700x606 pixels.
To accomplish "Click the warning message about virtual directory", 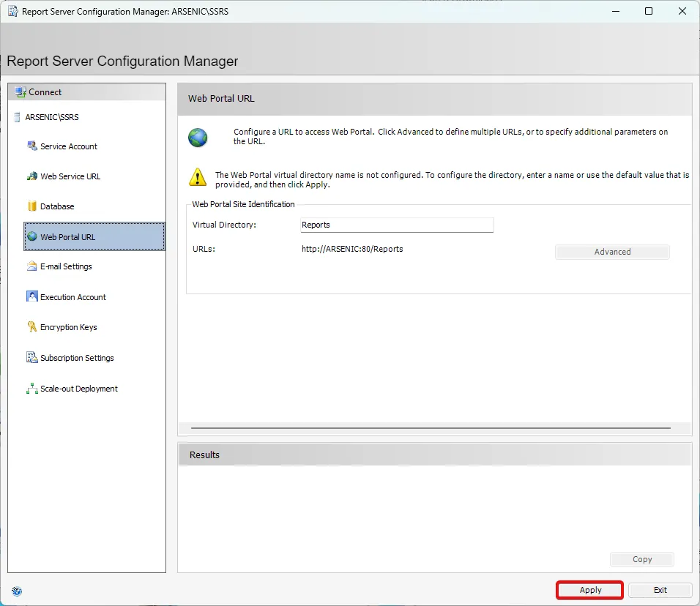I will click(x=452, y=179).
